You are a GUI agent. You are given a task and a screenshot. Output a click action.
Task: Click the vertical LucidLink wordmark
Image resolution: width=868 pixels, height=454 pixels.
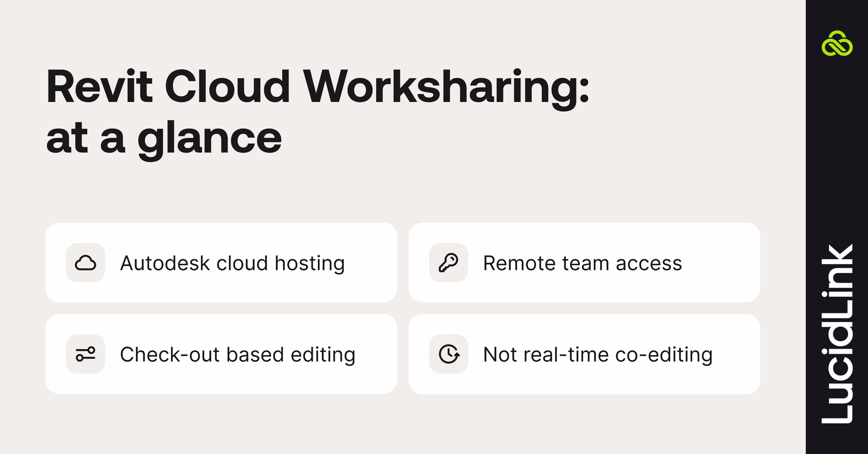point(837,334)
